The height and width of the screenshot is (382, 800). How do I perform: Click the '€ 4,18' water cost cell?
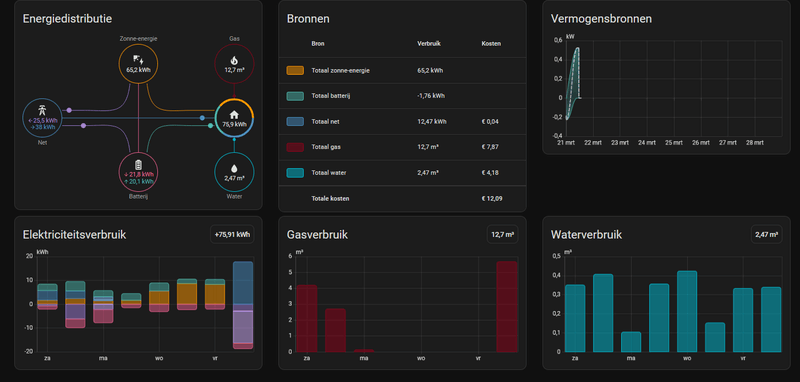click(490, 173)
